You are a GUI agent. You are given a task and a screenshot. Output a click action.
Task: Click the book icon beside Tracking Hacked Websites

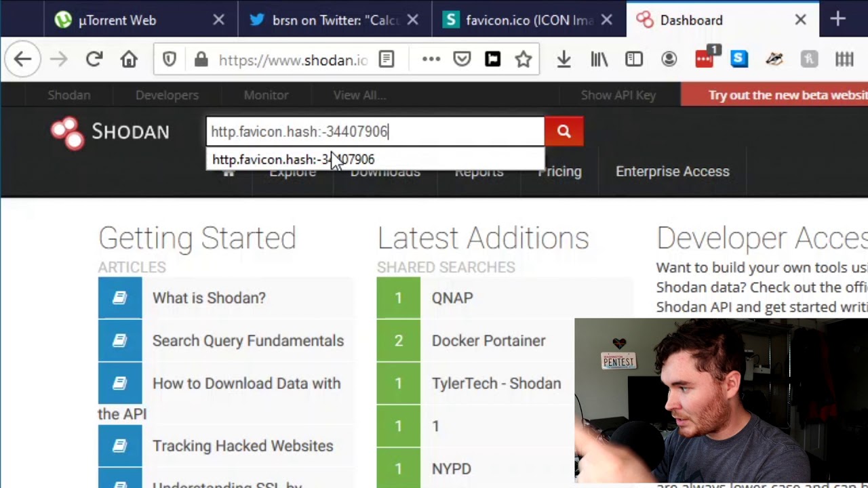[120, 445]
